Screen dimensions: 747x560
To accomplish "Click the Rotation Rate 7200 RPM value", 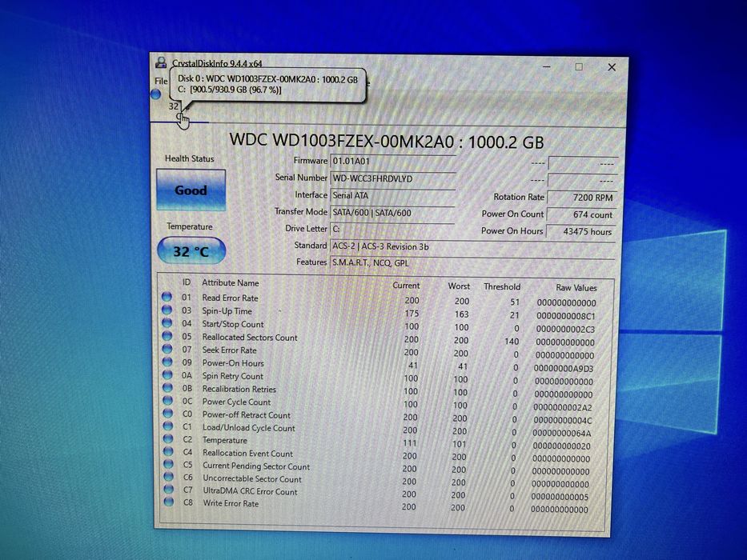I will click(582, 197).
